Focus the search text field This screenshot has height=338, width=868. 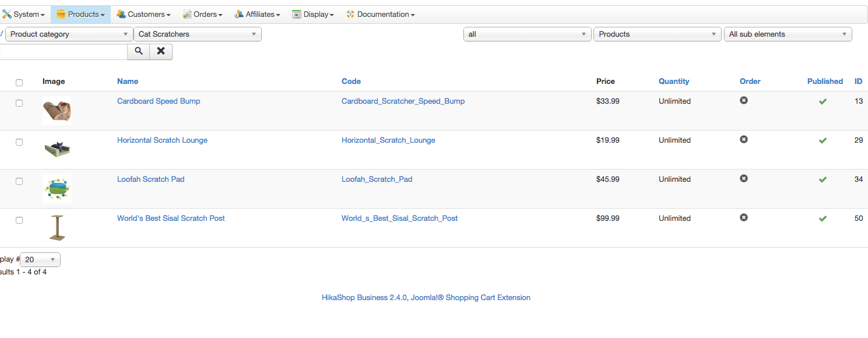pyautogui.click(x=63, y=52)
